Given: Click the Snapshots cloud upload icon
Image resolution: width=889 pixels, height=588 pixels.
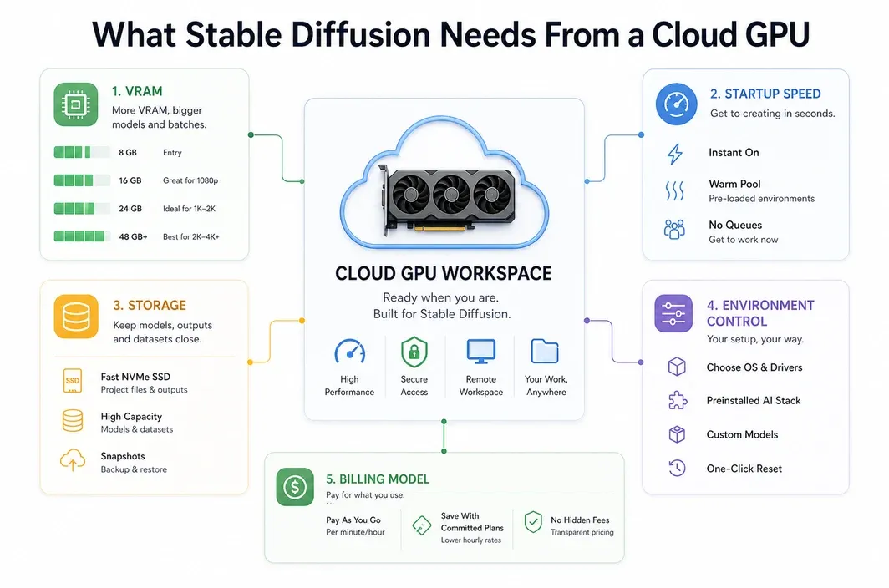Looking at the screenshot, I should tap(73, 460).
